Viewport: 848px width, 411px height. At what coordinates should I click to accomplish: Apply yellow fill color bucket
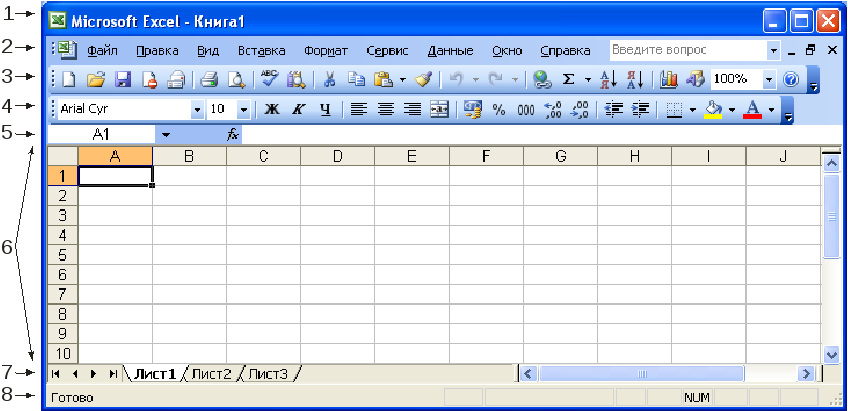(x=714, y=109)
